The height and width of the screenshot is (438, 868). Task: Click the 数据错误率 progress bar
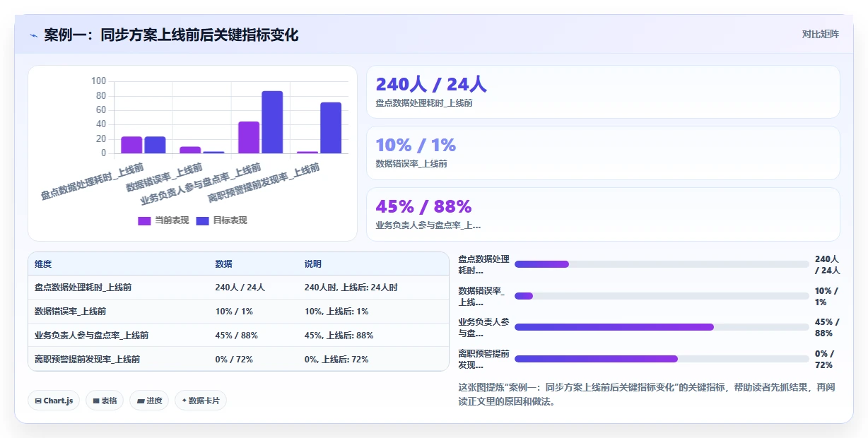(x=662, y=296)
